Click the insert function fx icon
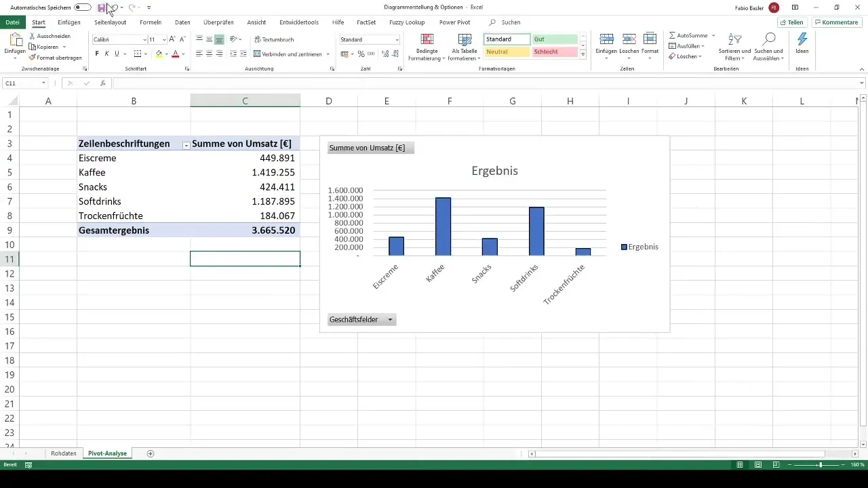This screenshot has width=868, height=488. coord(103,83)
